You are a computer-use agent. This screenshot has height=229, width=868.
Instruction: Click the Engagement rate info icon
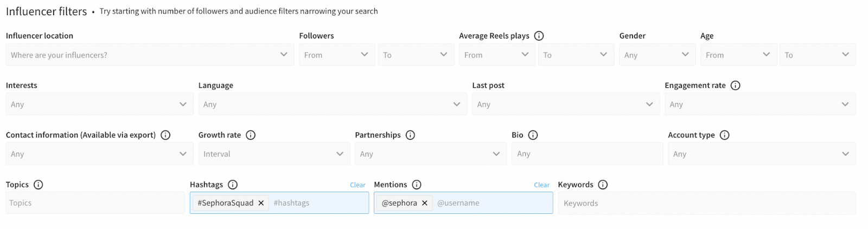[735, 86]
